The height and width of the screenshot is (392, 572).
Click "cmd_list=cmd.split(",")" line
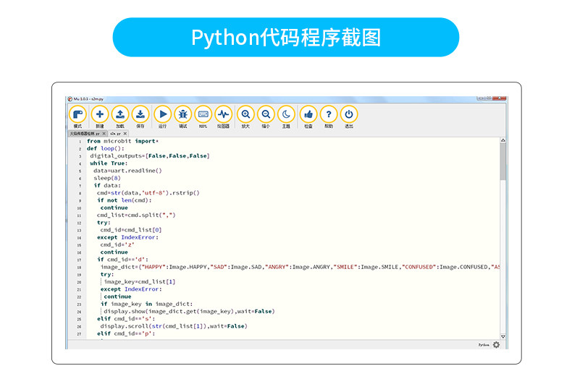tap(136, 215)
